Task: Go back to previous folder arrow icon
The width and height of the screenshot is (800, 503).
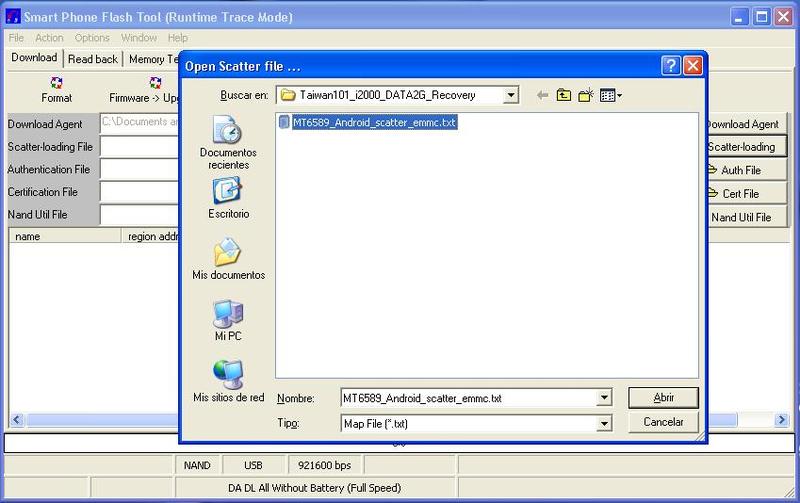Action: pyautogui.click(x=542, y=95)
